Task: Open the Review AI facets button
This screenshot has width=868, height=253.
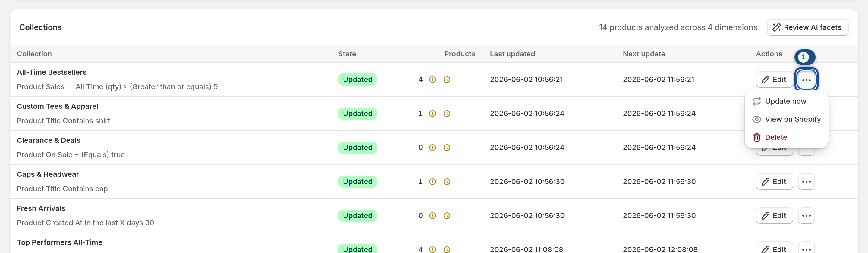Action: 807,27
